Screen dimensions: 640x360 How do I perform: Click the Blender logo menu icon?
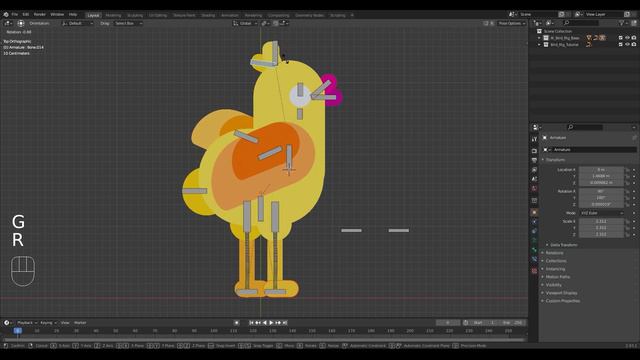tap(6, 14)
